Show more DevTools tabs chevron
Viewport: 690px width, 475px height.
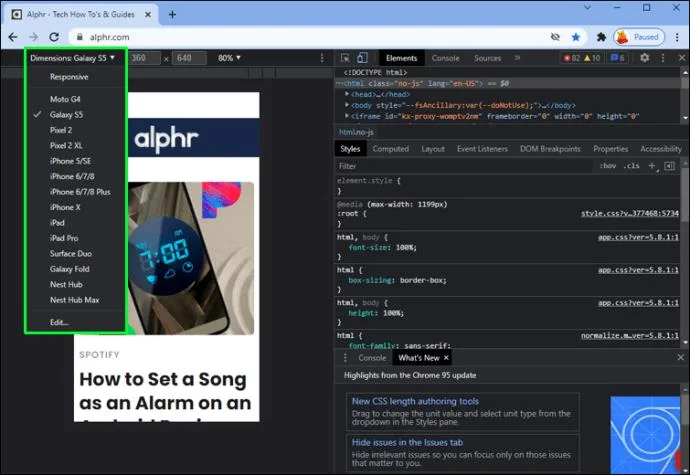pos(518,58)
